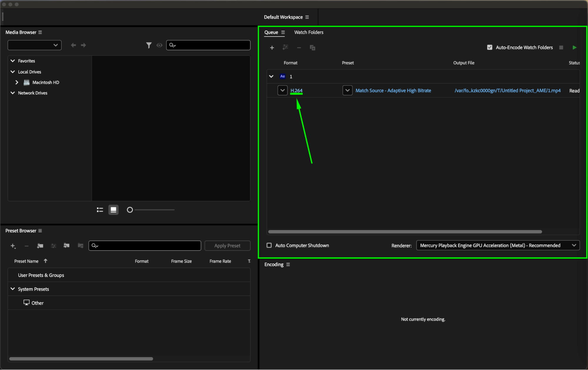Open the Renderer dropdown
Image resolution: width=588 pixels, height=370 pixels.
(x=498, y=245)
